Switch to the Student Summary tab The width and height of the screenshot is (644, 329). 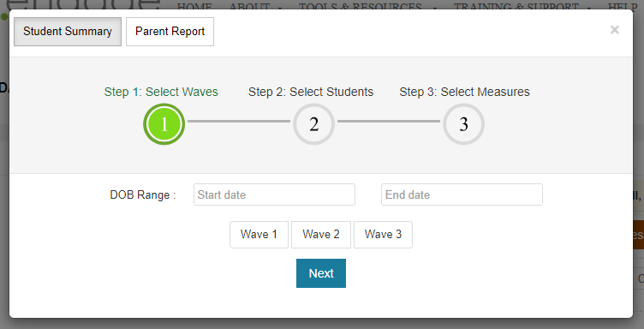[68, 32]
